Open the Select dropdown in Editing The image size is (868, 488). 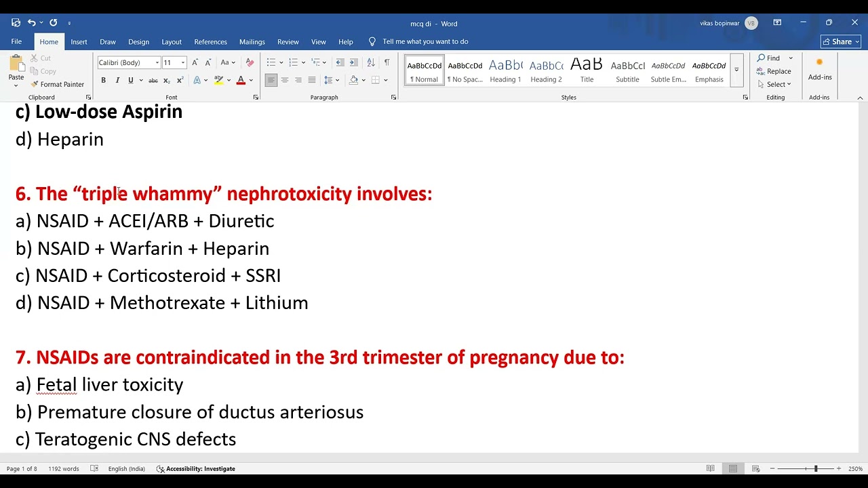point(774,84)
